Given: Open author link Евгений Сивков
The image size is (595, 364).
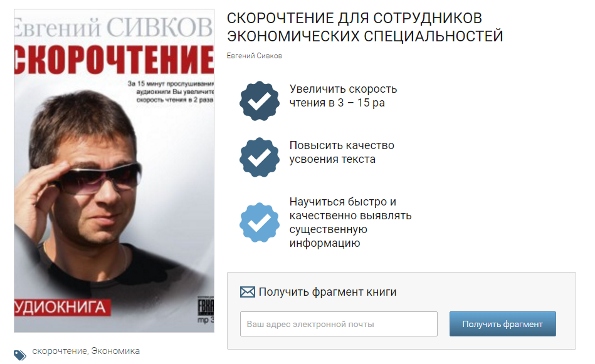Looking at the screenshot, I should 255,56.
